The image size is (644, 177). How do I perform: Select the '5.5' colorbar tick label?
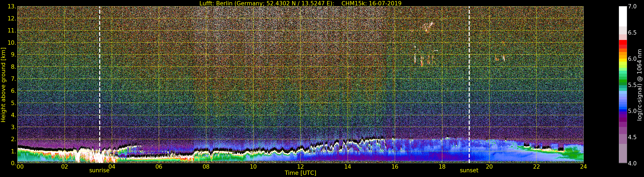click(x=632, y=85)
